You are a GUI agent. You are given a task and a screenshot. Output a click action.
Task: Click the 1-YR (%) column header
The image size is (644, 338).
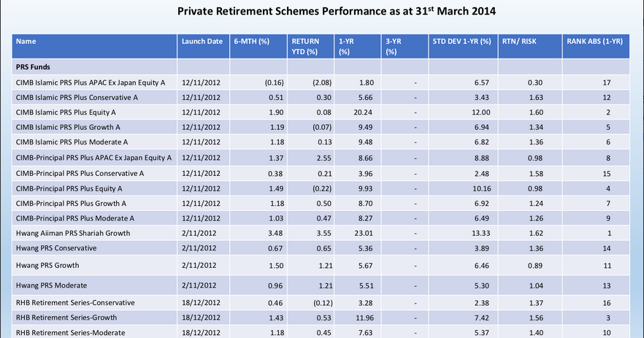click(x=357, y=46)
